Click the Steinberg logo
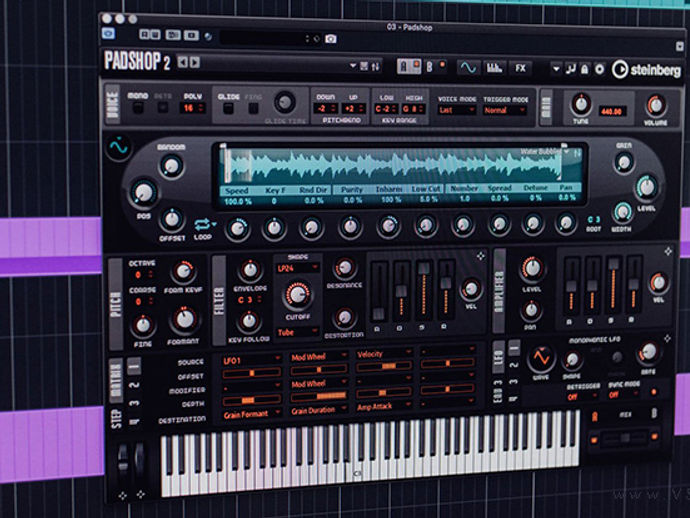 coord(646,70)
